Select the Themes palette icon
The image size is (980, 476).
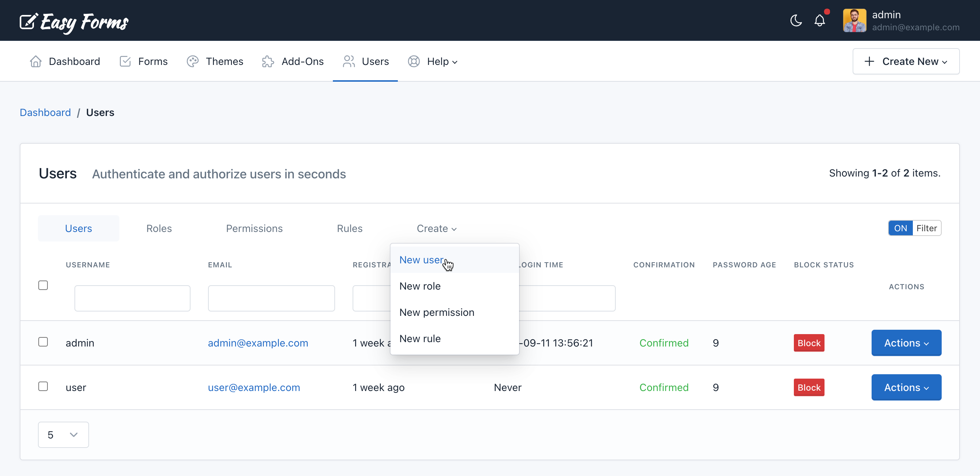point(192,61)
